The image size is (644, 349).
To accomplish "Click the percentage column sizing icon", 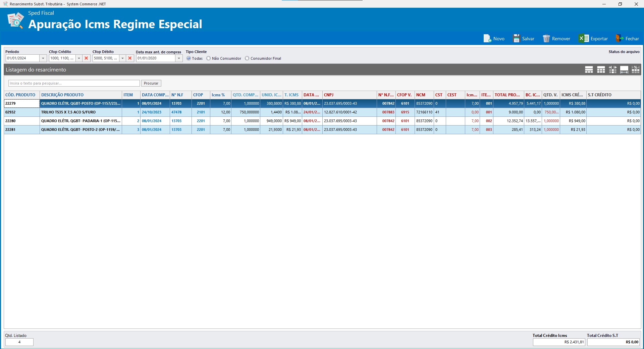I will [636, 69].
